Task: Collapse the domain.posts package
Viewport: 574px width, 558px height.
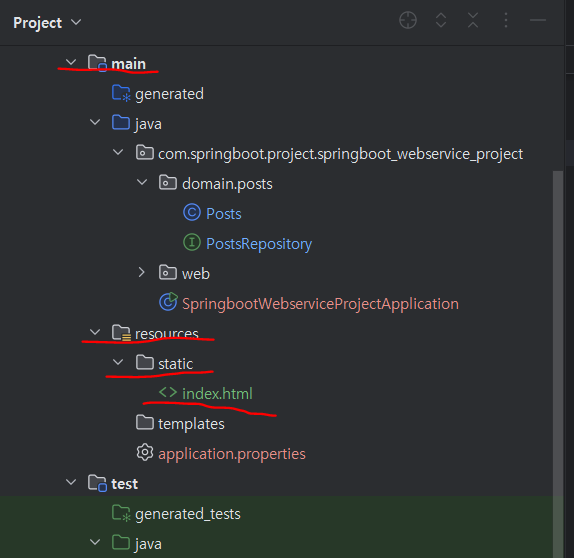Action: [142, 182]
